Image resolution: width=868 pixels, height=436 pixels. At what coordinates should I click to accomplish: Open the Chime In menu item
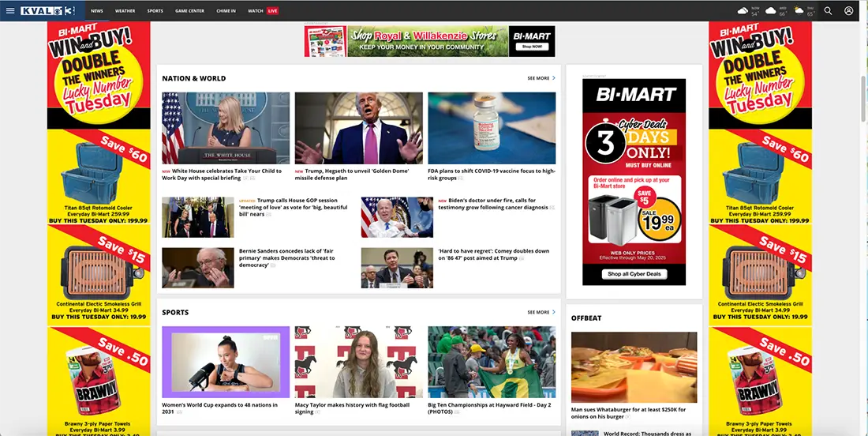pos(226,10)
